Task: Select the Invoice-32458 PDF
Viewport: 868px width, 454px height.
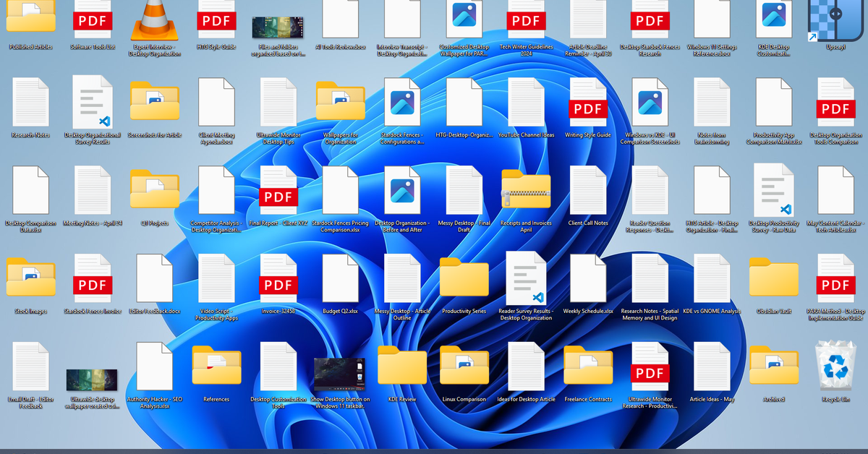Action: tap(278, 278)
